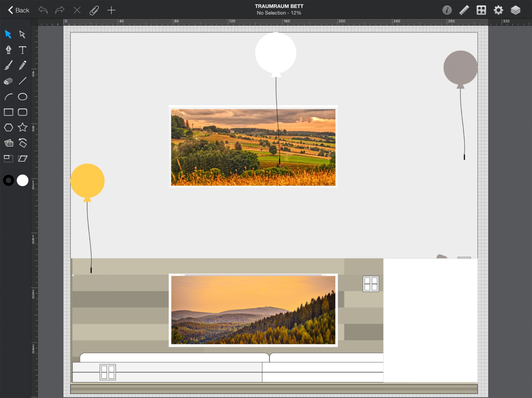Select the window symbol near striped wall
The height and width of the screenshot is (398, 532).
(371, 284)
